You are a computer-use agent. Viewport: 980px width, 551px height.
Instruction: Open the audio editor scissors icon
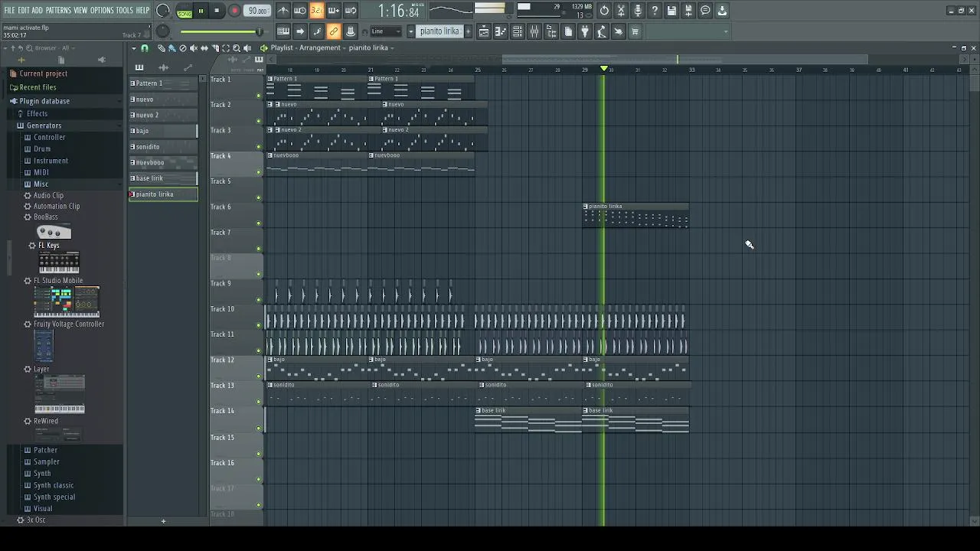pos(621,11)
